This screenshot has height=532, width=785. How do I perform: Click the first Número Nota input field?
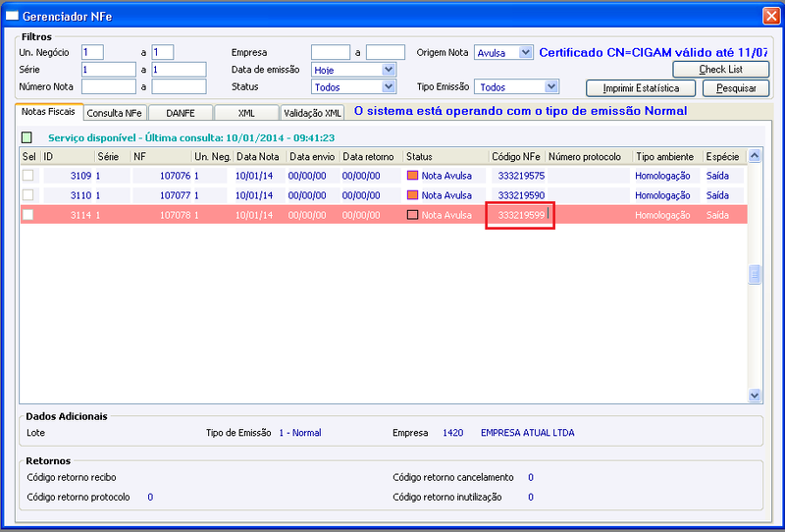click(109, 86)
